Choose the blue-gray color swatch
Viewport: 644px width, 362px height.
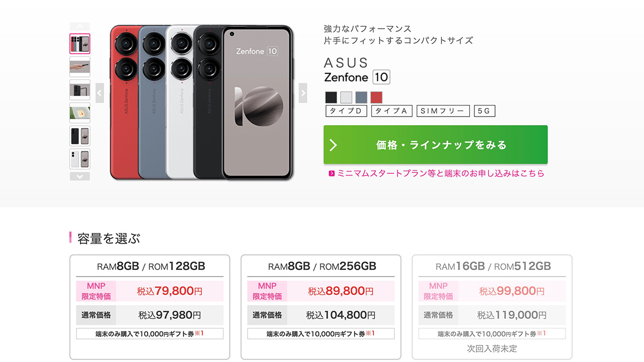pyautogui.click(x=361, y=97)
